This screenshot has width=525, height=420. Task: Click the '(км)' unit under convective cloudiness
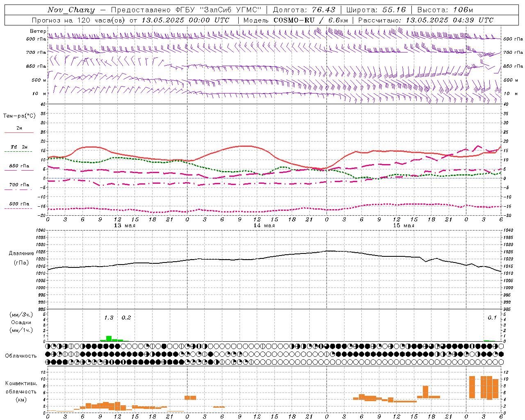[x=21, y=399]
